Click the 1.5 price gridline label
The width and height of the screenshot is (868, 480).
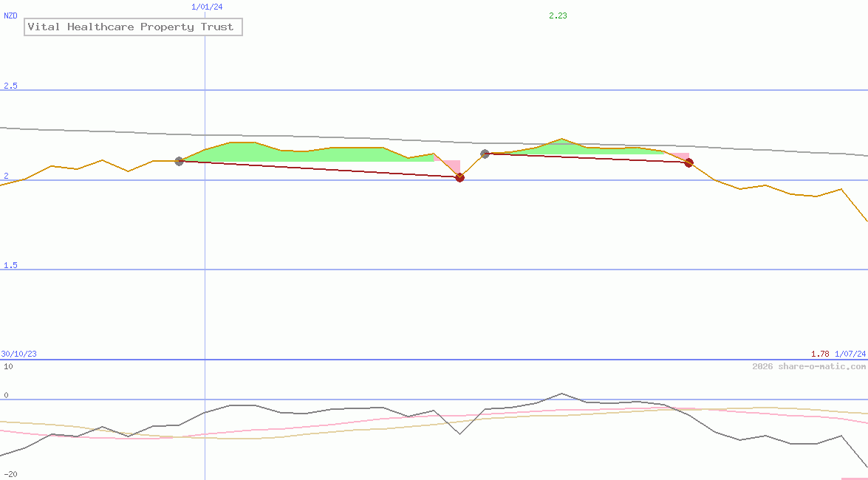pos(10,265)
